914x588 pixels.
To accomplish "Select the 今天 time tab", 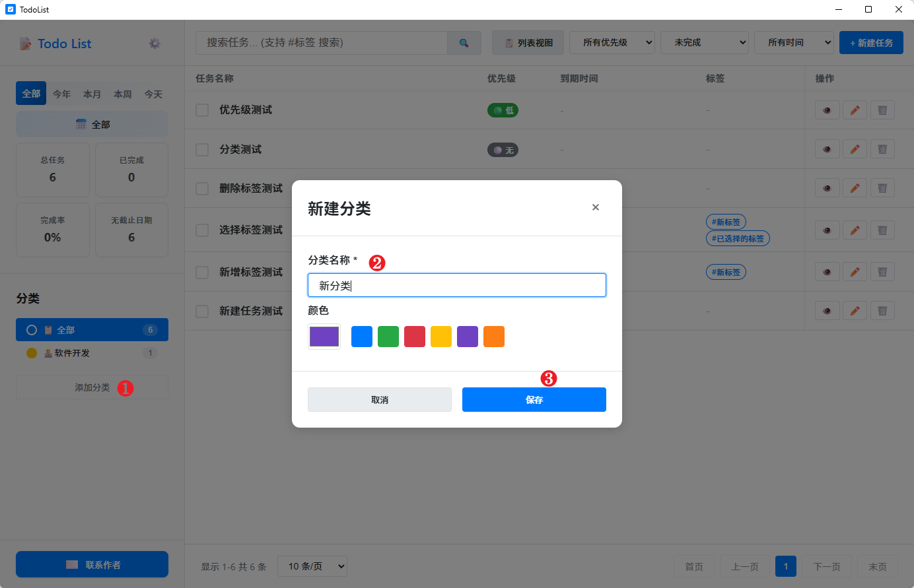I will [x=153, y=94].
